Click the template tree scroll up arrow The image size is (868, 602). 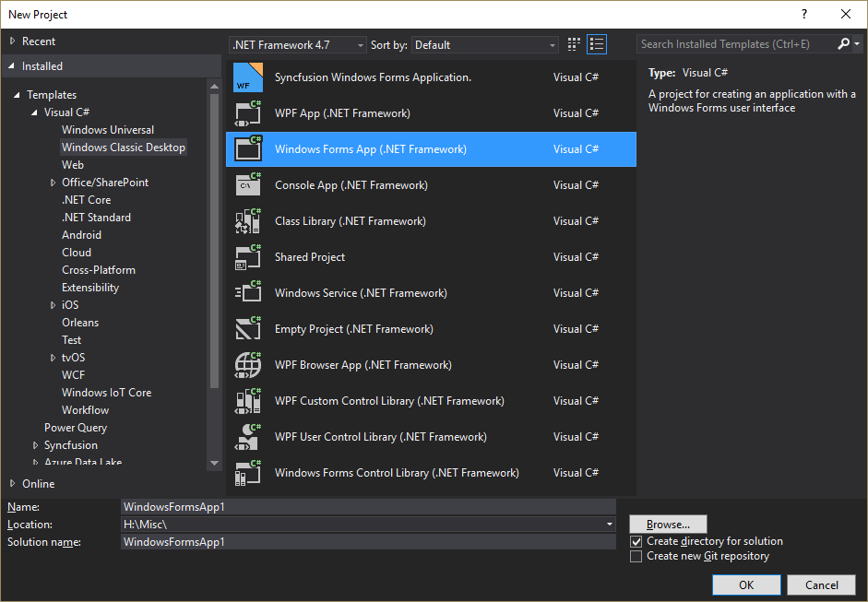(214, 87)
